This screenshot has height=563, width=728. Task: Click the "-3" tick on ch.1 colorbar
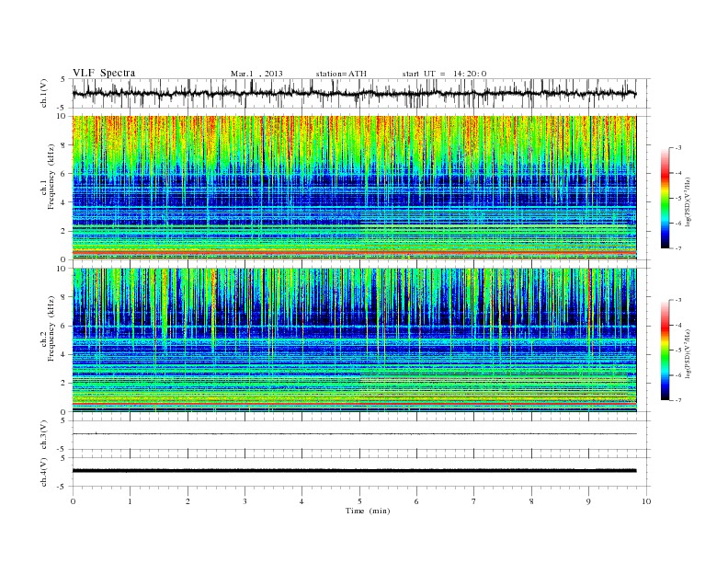(x=678, y=148)
